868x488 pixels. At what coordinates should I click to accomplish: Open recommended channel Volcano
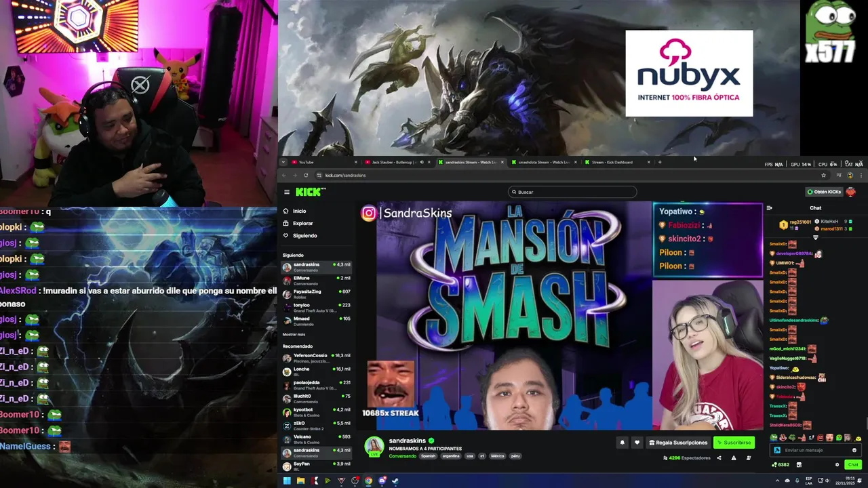click(x=317, y=439)
